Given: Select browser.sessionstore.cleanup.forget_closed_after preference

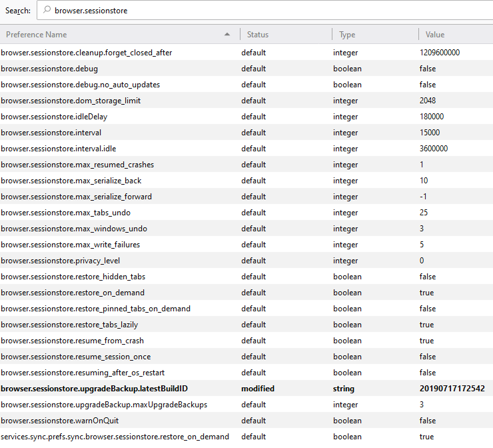Looking at the screenshot, I should point(87,53).
